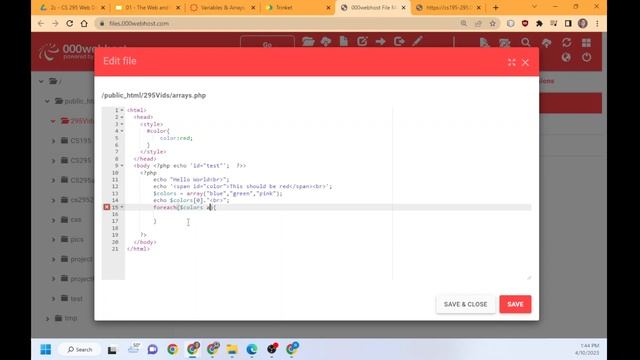Click line 16 in the code editor
This screenshot has width=640, height=360.
click(328, 214)
